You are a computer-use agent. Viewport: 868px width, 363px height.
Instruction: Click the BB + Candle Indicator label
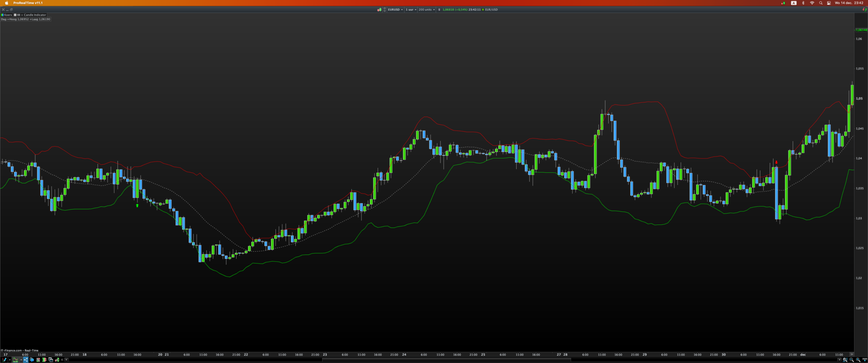pyautogui.click(x=31, y=15)
